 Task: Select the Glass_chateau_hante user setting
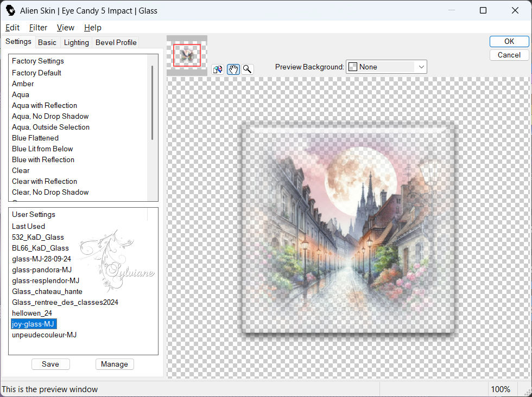(47, 292)
